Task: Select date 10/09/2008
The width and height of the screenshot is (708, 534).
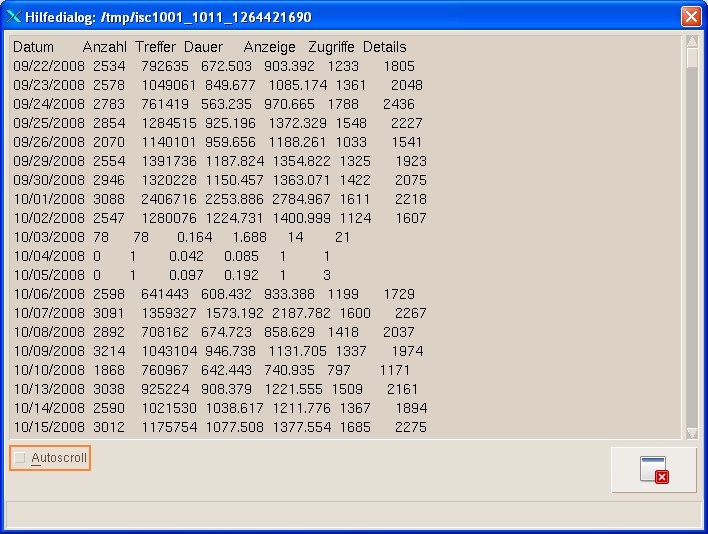Action: pyautogui.click(x=49, y=351)
